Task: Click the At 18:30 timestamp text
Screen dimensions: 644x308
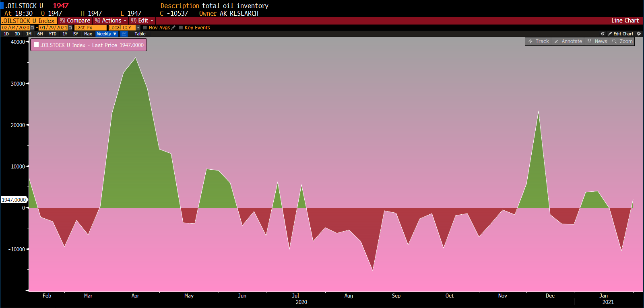Action: coord(19,13)
